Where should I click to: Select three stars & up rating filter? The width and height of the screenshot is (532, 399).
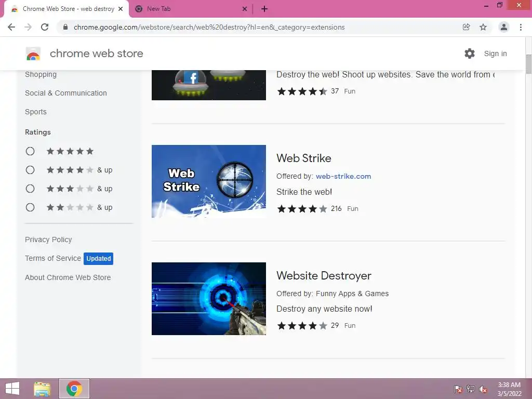click(30, 189)
